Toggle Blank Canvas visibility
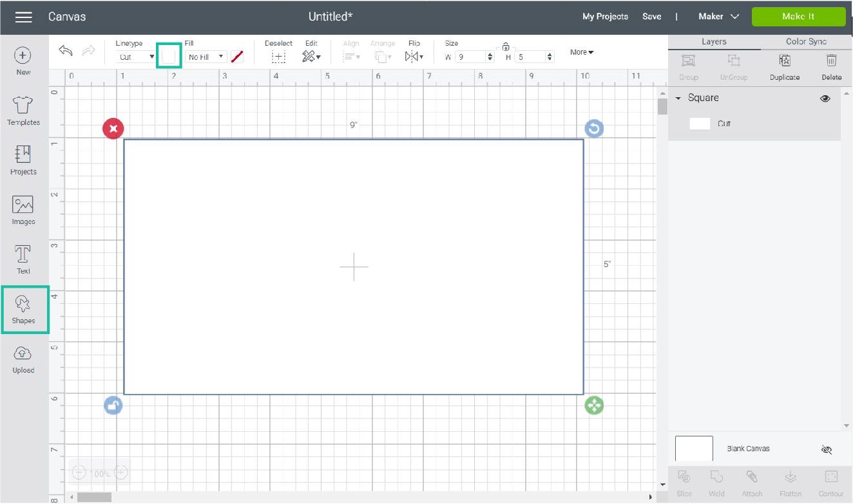This screenshot has width=853, height=504. tap(827, 449)
